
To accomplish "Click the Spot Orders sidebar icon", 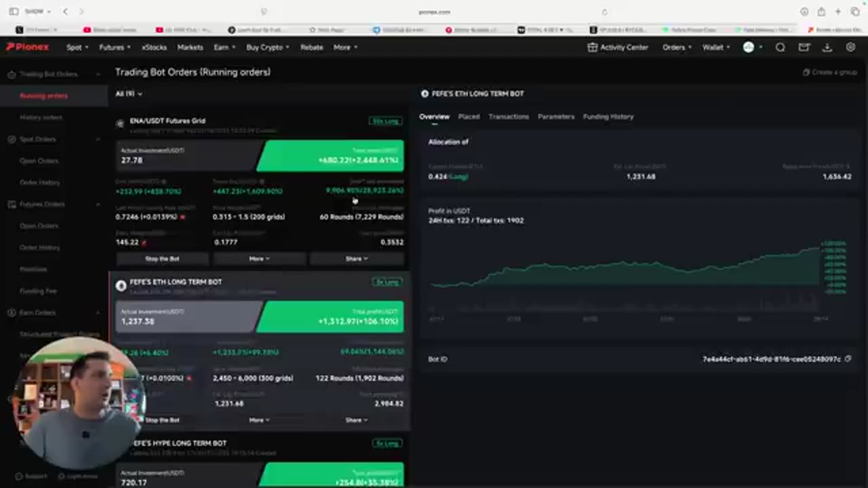I will (x=12, y=139).
